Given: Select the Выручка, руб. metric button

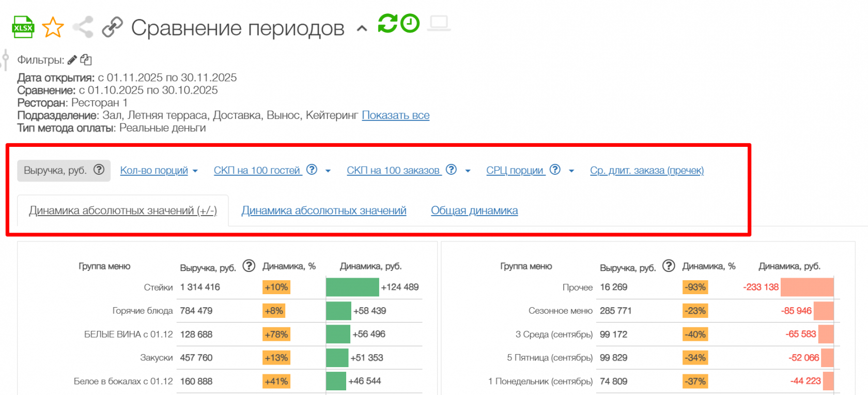Looking at the screenshot, I should click(x=64, y=171).
